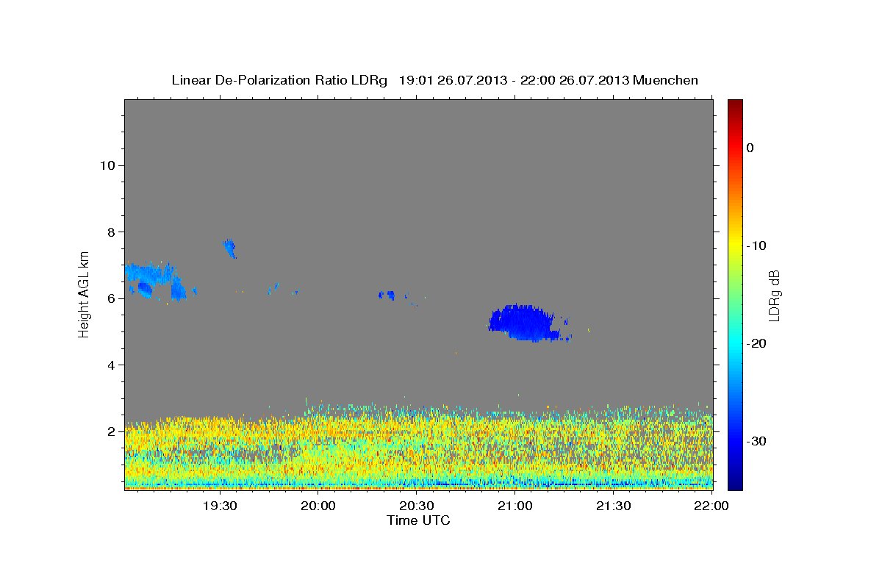Click the location name 'Muenchen' in the title
Screen dimensions: 882x588
tap(667, 80)
